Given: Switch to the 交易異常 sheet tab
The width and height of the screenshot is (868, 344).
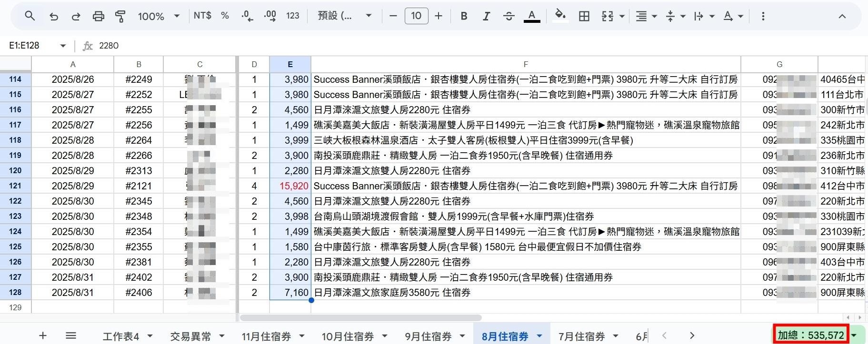Looking at the screenshot, I should click(190, 336).
